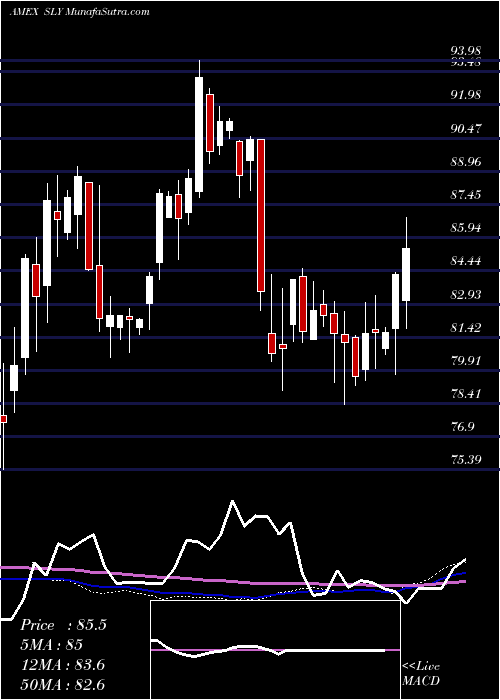The width and height of the screenshot is (500, 700).
Task: Select the 87.45 price axis label
Action: coord(466,195)
